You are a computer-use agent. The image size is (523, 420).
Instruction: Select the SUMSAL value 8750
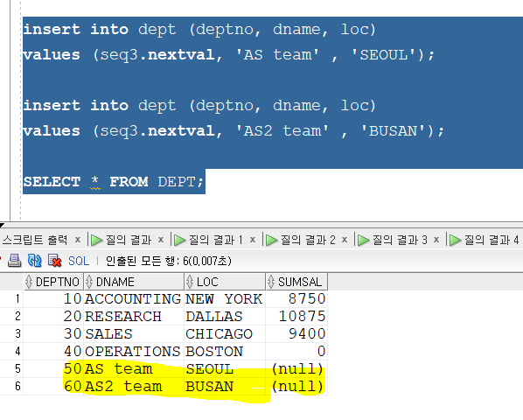point(296,299)
